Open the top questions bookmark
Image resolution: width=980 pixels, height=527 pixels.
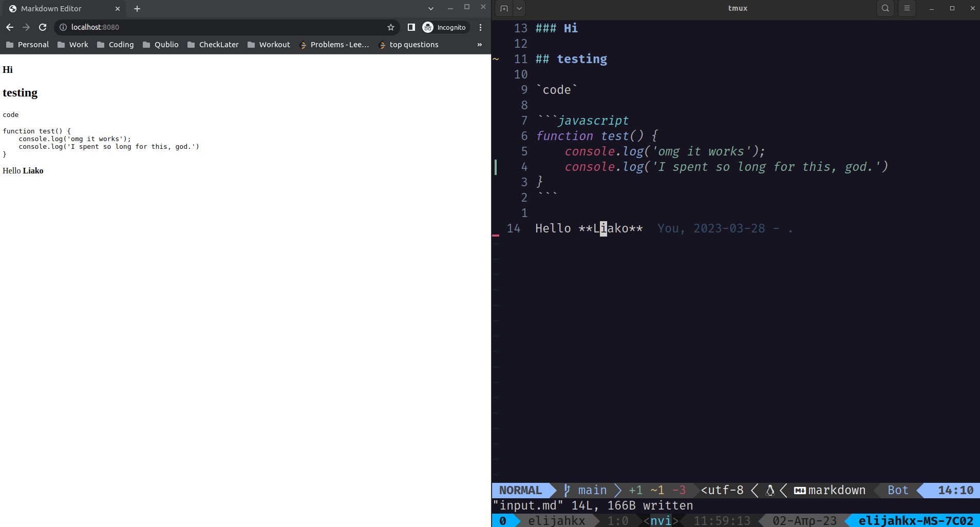[x=408, y=45]
